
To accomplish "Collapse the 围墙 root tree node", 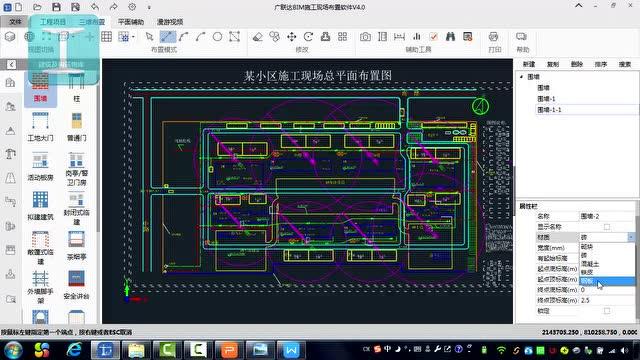I will point(521,77).
